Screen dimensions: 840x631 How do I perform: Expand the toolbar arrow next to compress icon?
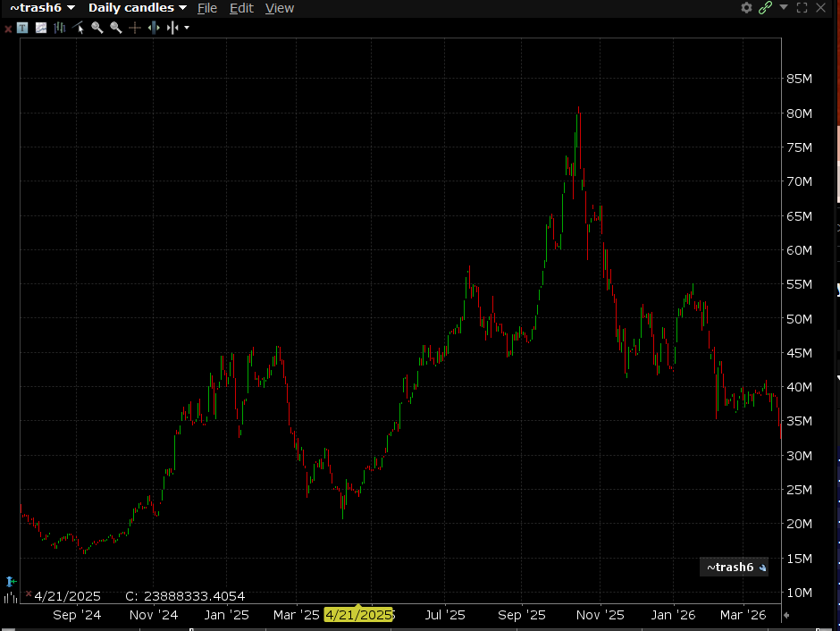tap(187, 28)
